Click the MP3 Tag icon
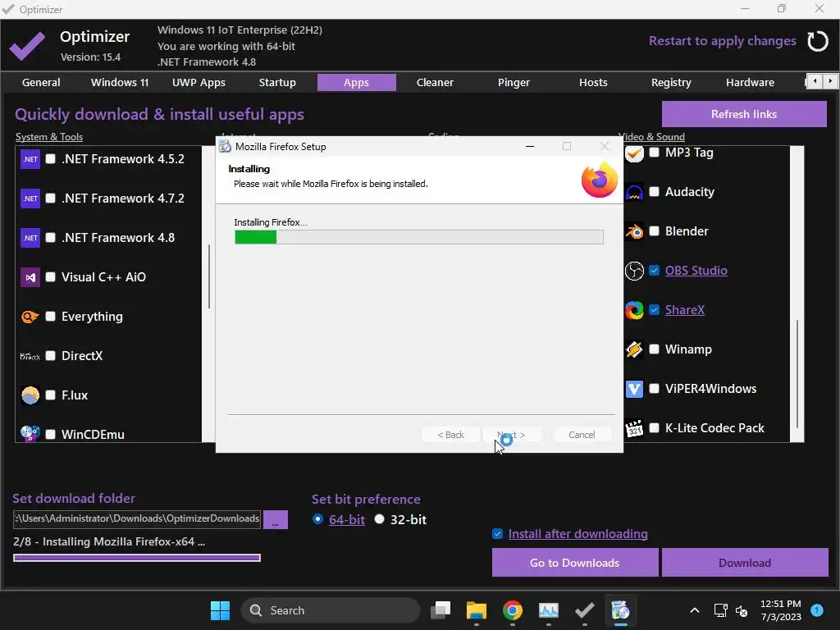The width and height of the screenshot is (840, 630). (634, 153)
